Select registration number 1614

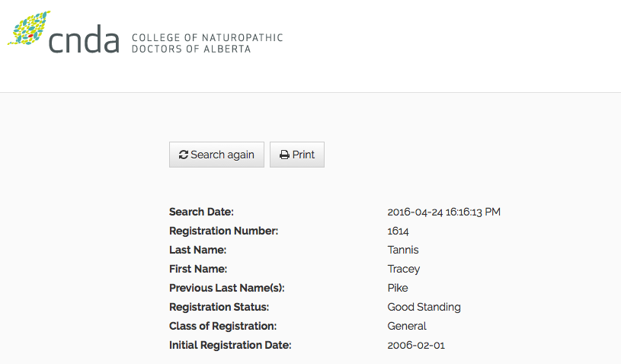pyautogui.click(x=398, y=231)
